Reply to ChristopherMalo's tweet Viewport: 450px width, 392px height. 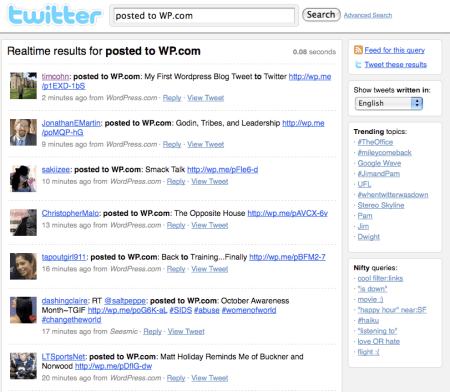coord(176,225)
